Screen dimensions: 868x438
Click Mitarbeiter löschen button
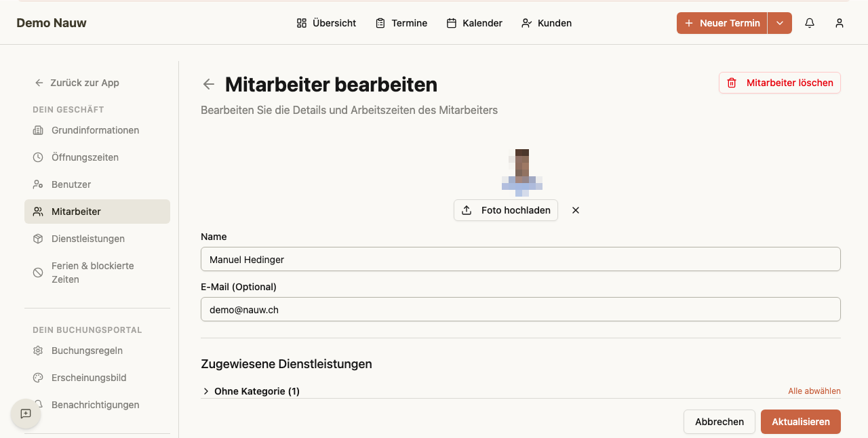[x=780, y=83]
